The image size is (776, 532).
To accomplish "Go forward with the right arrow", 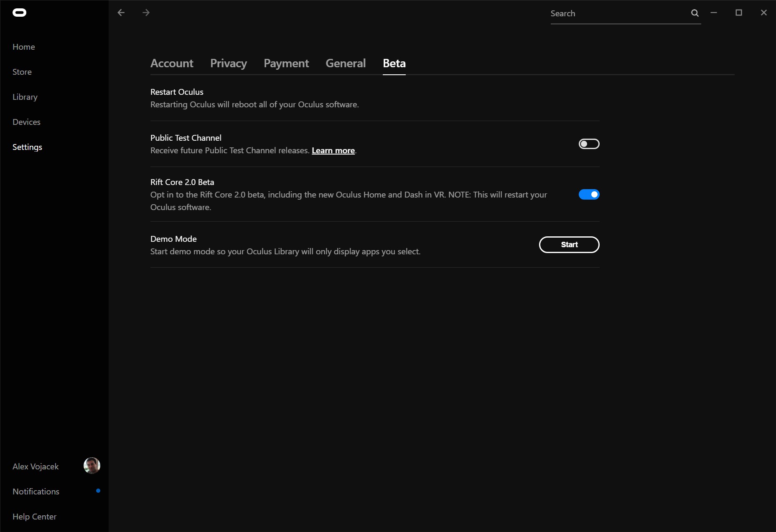I will click(146, 13).
